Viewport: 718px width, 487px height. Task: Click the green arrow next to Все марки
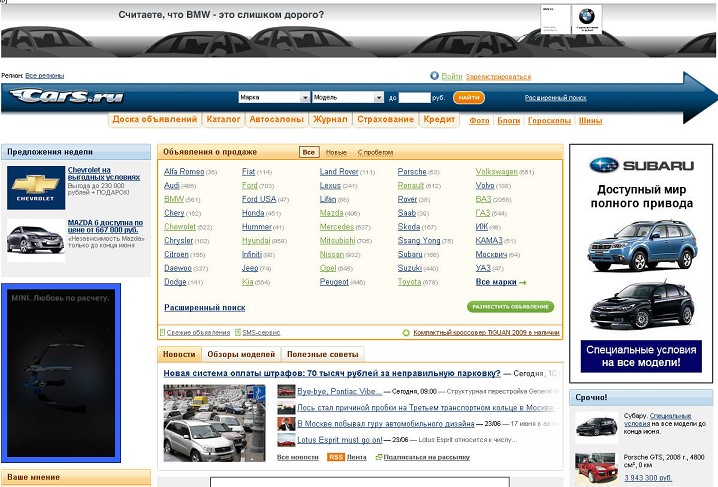pos(522,282)
